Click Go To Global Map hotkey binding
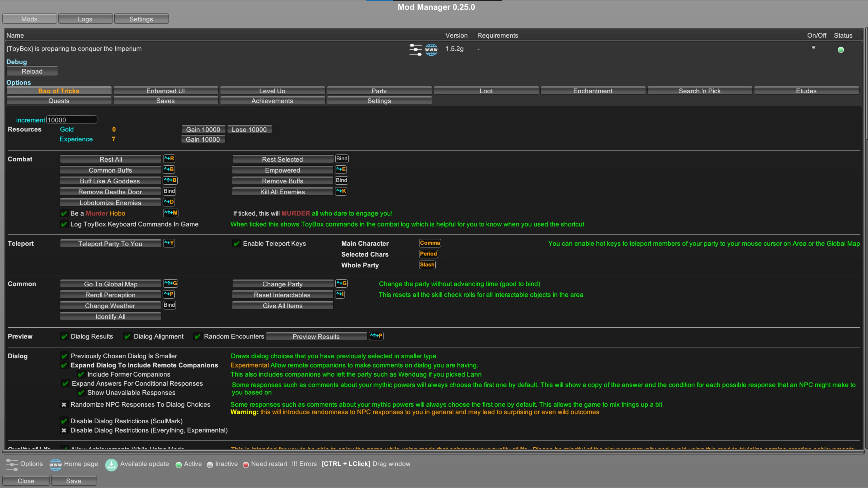This screenshot has height=488, width=868. [x=170, y=284]
